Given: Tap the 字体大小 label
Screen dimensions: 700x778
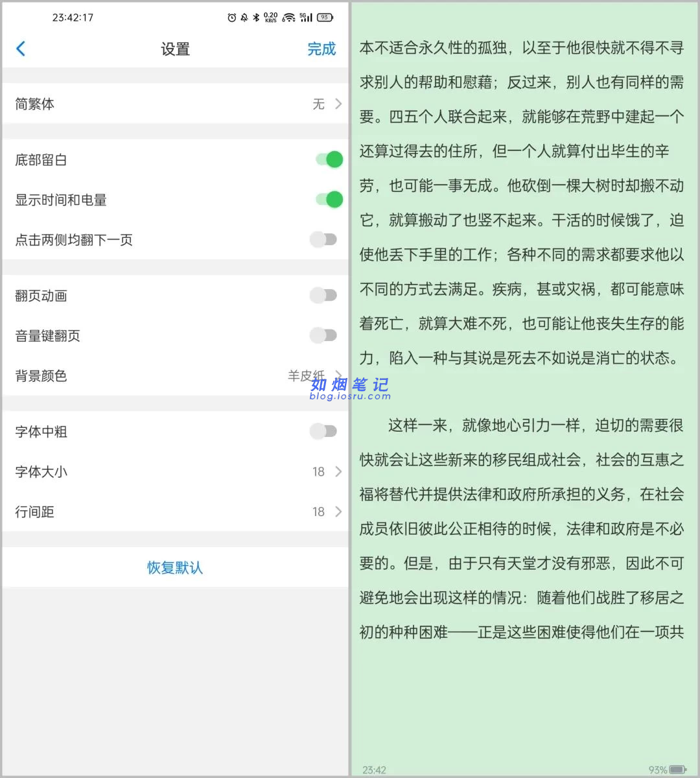Looking at the screenshot, I should [x=41, y=471].
